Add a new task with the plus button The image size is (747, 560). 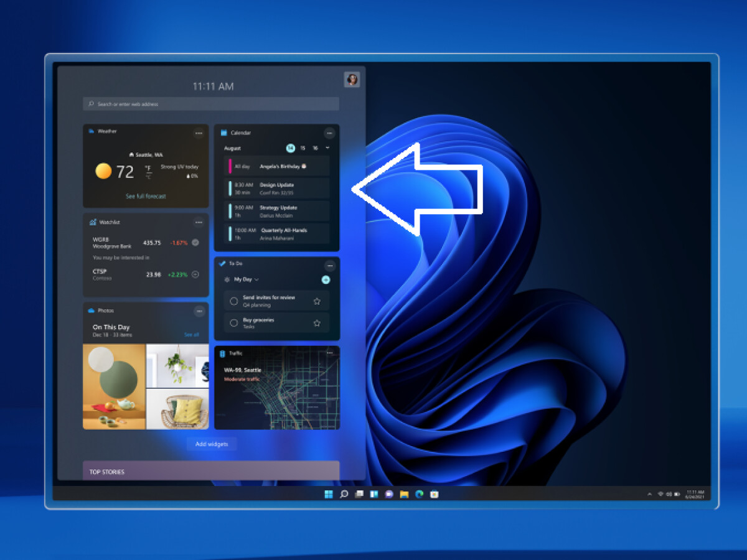[326, 279]
